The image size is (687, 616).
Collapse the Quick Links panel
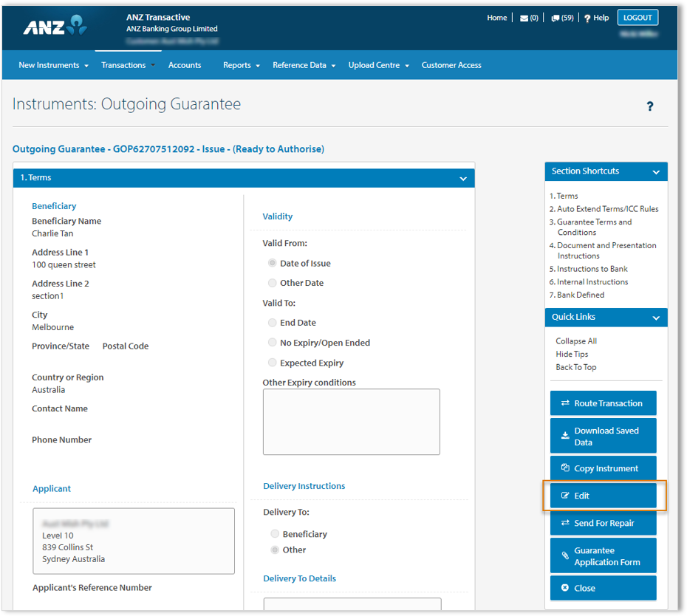point(656,318)
